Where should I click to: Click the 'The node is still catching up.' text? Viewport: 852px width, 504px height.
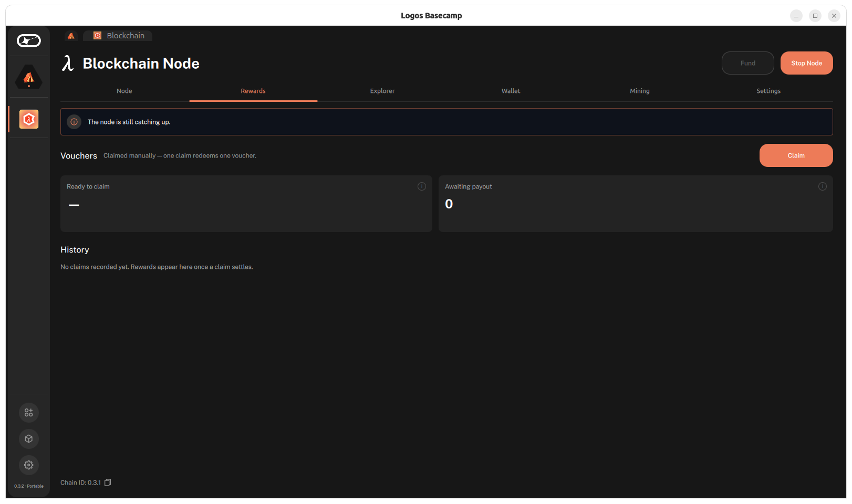(129, 122)
